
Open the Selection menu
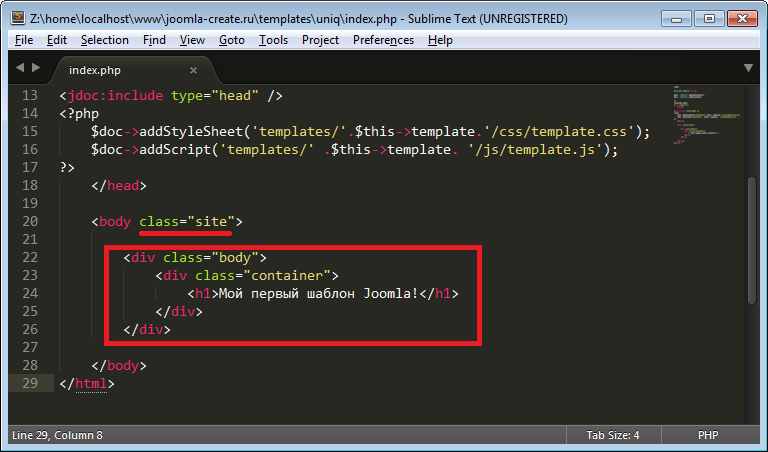[x=105, y=40]
